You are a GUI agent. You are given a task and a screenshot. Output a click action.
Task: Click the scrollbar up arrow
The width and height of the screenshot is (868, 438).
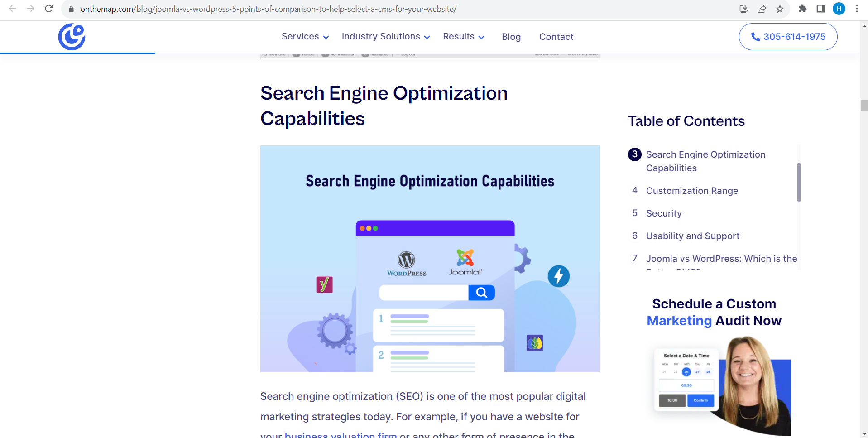pyautogui.click(x=864, y=26)
